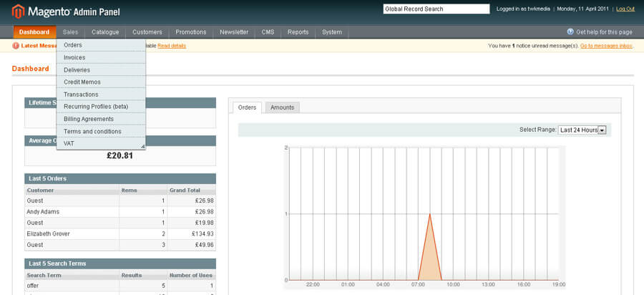Viewport: 644px width, 295px height.
Task: Click the Last 5 Orders panel header
Action: pos(120,179)
